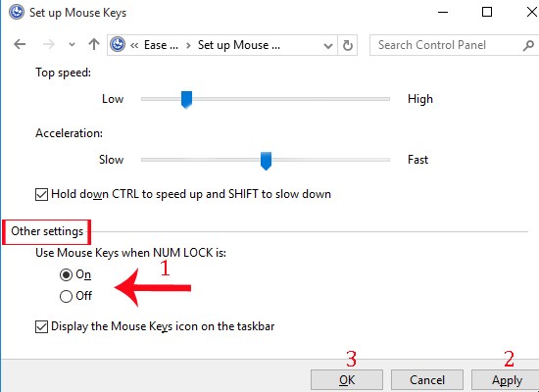Select the Set up Mouse breadcrumb
This screenshot has width=539, height=392.
coord(238,45)
